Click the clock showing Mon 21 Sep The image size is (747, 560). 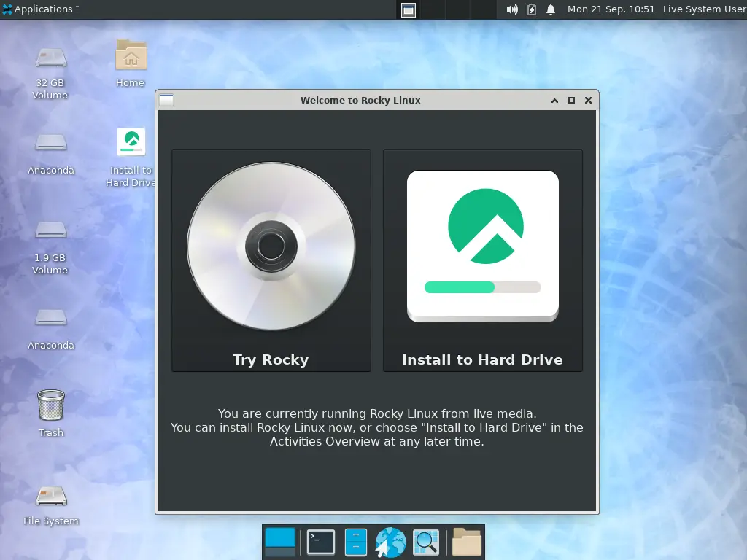pyautogui.click(x=611, y=9)
